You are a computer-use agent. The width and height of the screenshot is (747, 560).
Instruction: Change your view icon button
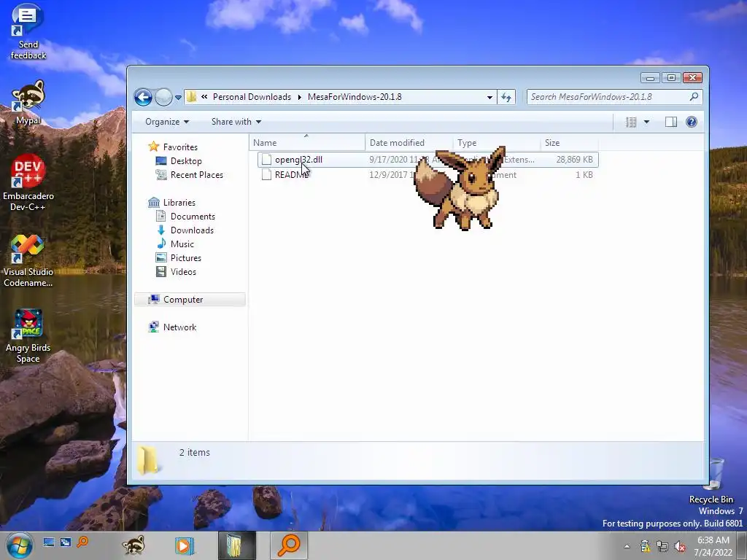631,122
